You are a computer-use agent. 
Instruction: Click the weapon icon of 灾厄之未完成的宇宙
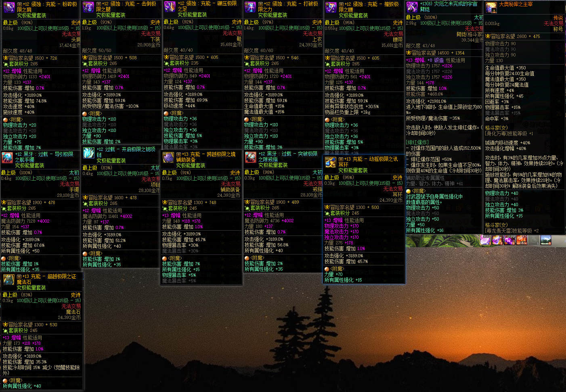pyautogui.click(x=412, y=7)
